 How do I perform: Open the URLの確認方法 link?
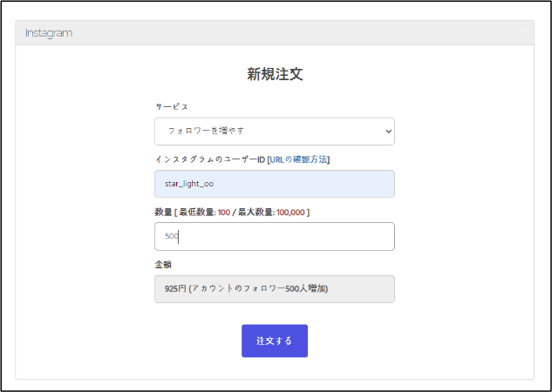[x=298, y=159]
